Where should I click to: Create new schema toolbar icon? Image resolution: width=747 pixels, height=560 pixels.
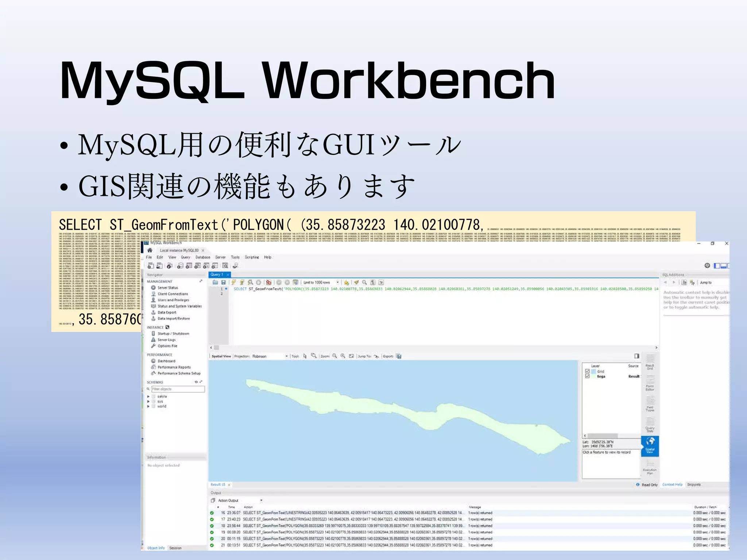[x=180, y=266]
